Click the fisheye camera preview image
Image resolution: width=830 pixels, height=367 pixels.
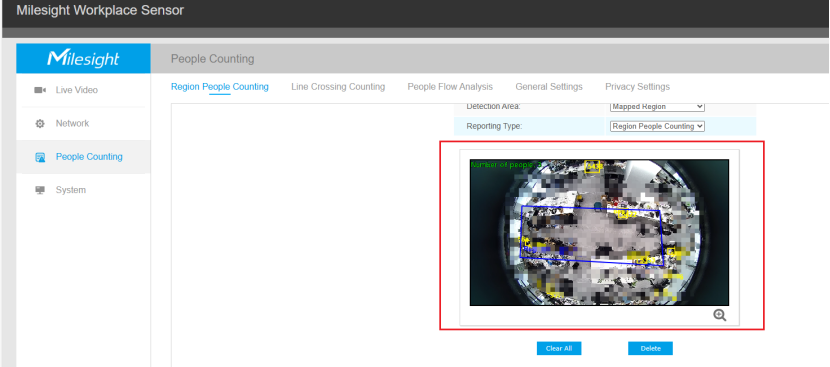599,232
